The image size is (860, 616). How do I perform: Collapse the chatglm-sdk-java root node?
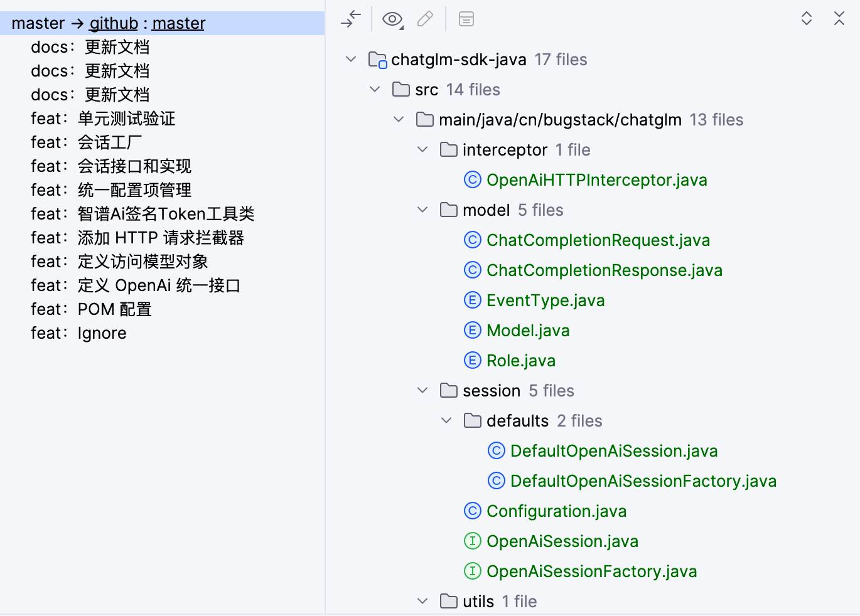click(351, 60)
